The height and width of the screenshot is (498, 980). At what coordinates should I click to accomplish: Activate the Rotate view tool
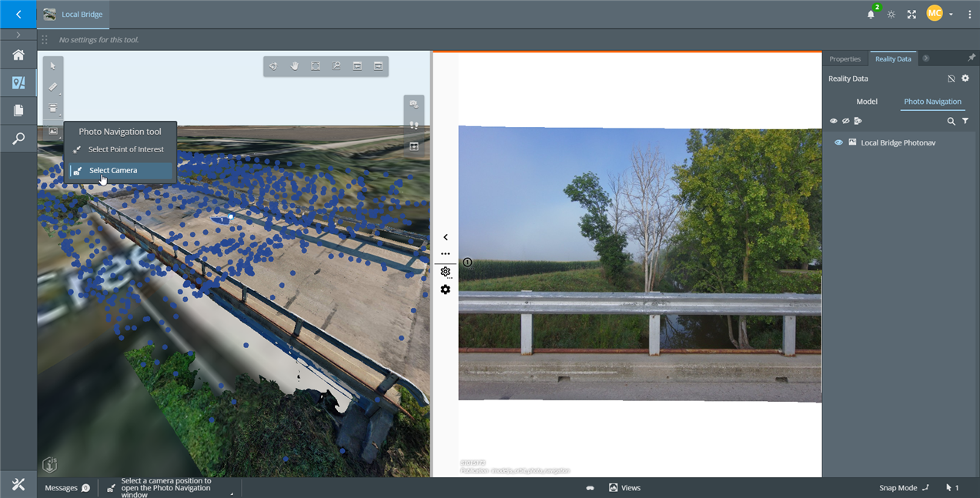tap(273, 66)
